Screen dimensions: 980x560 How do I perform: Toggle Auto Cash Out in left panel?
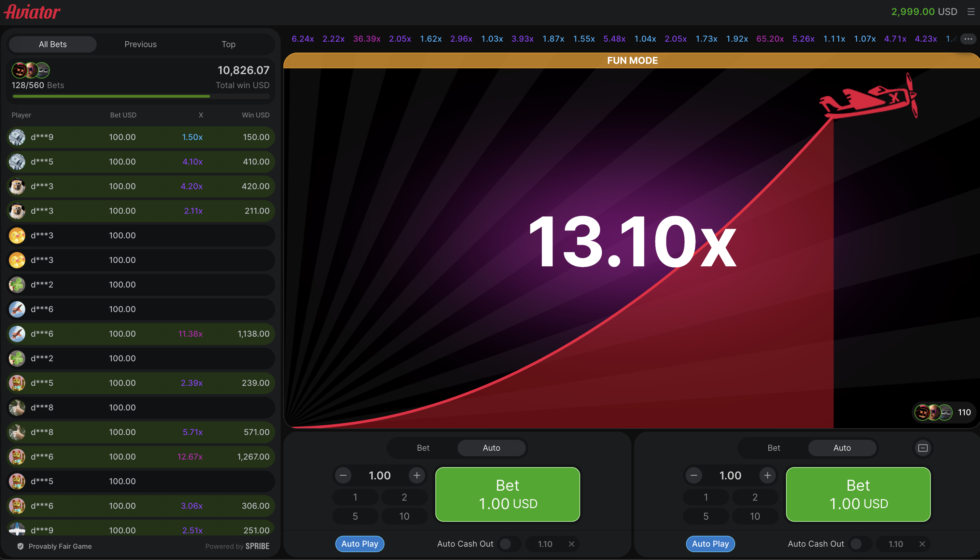pos(509,544)
